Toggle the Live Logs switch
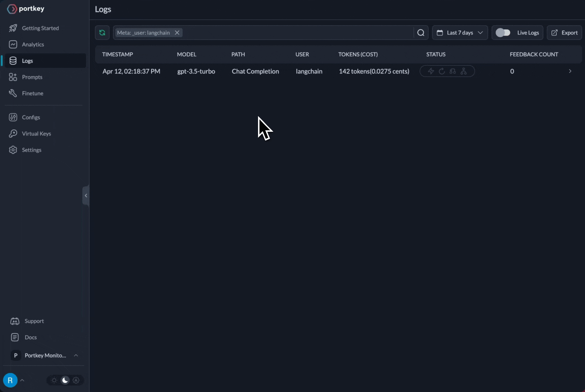This screenshot has height=392, width=585. click(x=503, y=32)
